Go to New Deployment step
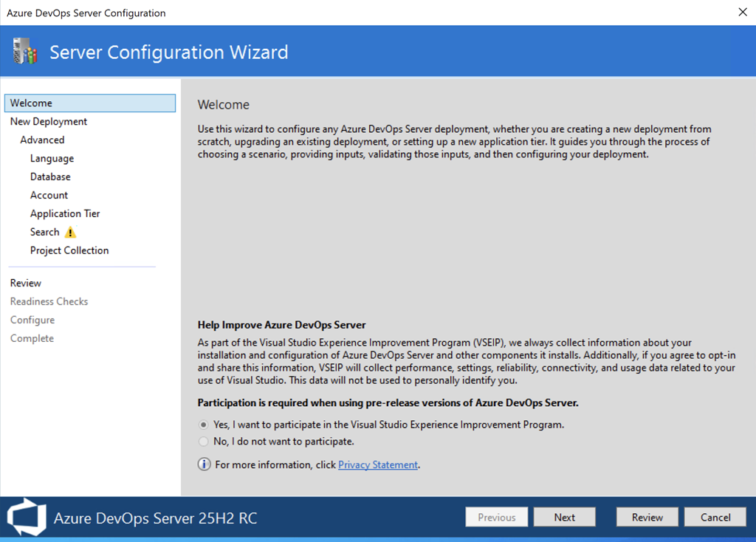The width and height of the screenshot is (756, 542). pos(49,122)
